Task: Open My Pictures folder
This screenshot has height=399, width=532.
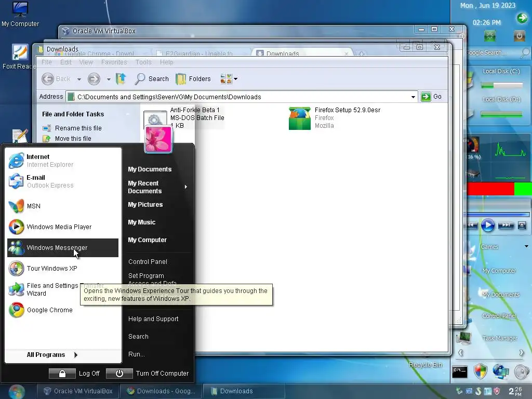Action: [145, 205]
